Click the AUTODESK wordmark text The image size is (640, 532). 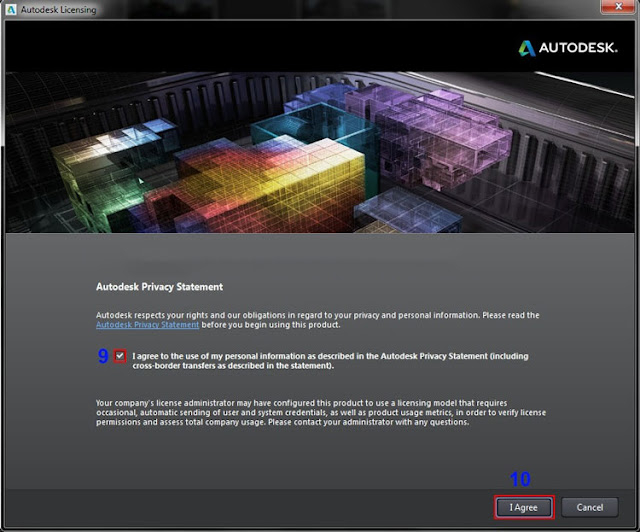[x=578, y=48]
